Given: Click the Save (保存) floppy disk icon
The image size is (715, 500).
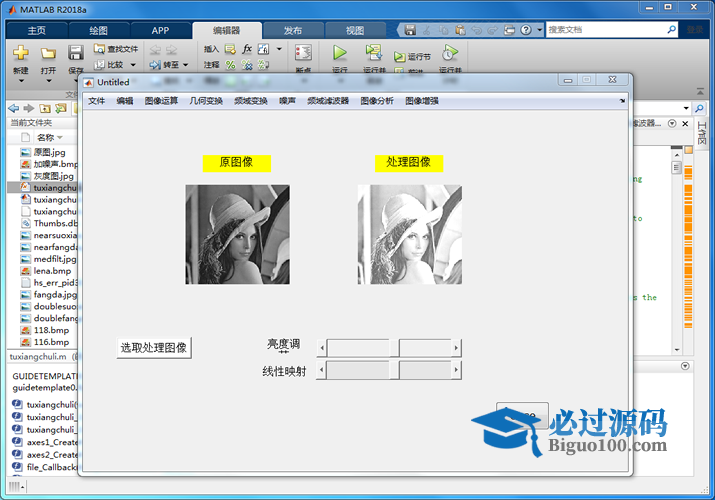Looking at the screenshot, I should pos(76,53).
